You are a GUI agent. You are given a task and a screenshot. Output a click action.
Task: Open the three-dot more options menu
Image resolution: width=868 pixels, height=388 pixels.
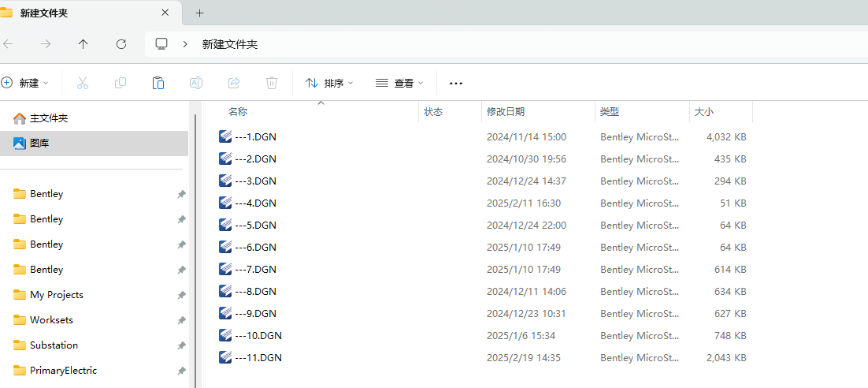point(455,83)
